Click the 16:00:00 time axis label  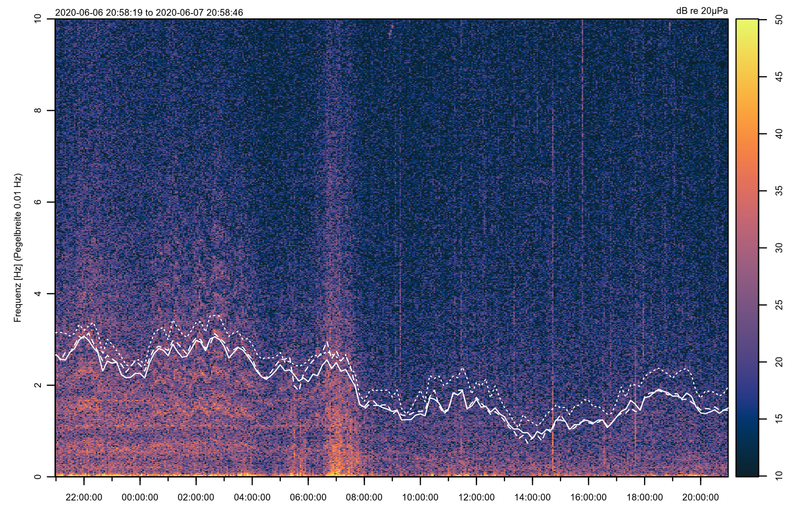coord(588,497)
